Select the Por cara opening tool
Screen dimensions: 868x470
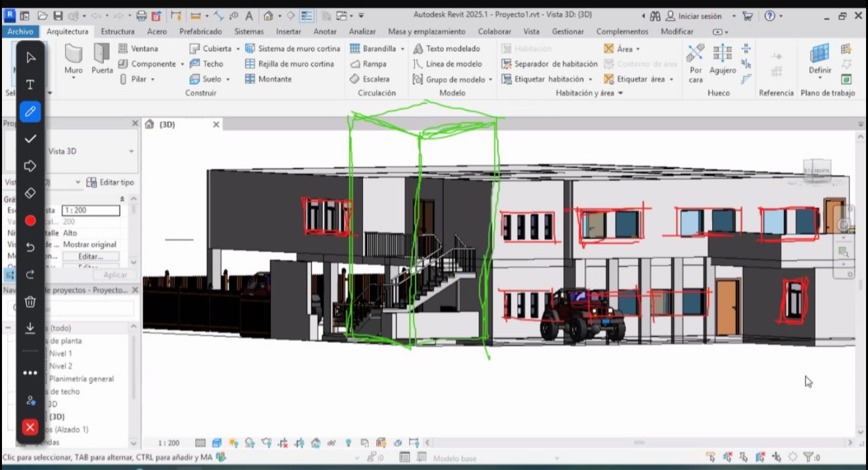(x=696, y=63)
